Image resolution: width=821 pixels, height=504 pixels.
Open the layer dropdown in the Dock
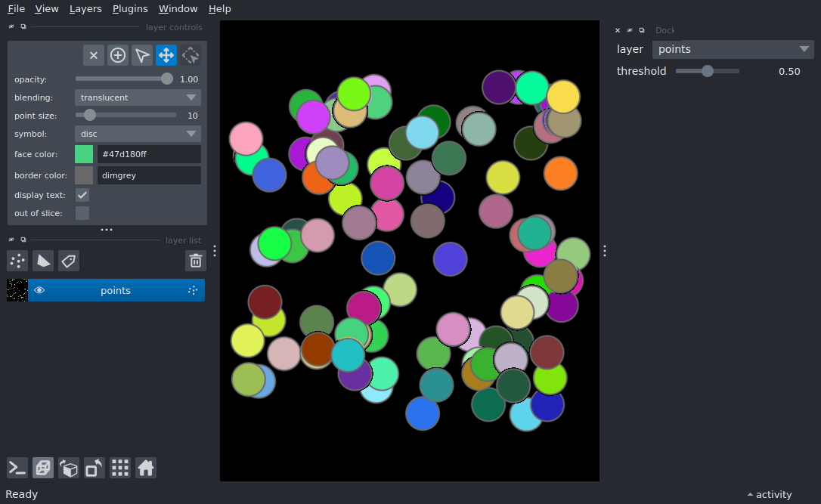733,49
